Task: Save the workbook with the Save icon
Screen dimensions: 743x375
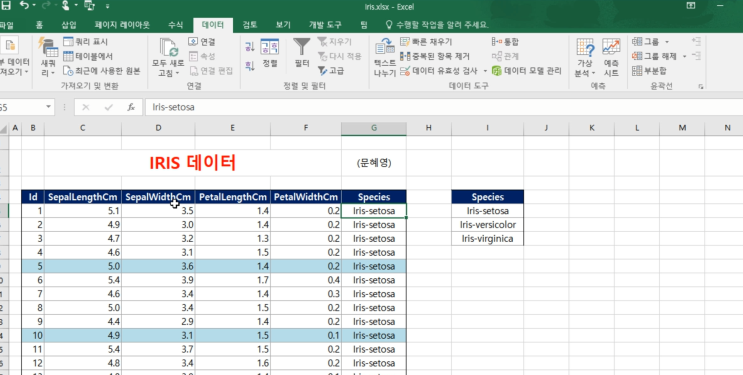Action: click(6, 6)
